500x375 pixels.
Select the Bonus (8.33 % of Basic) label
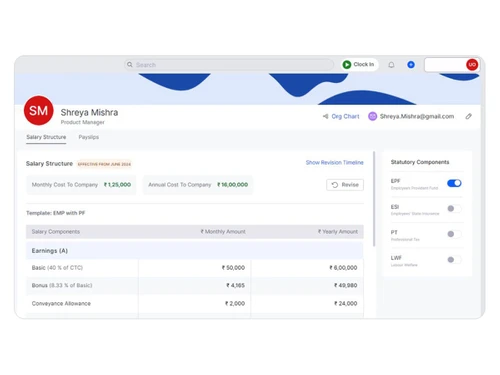62,285
